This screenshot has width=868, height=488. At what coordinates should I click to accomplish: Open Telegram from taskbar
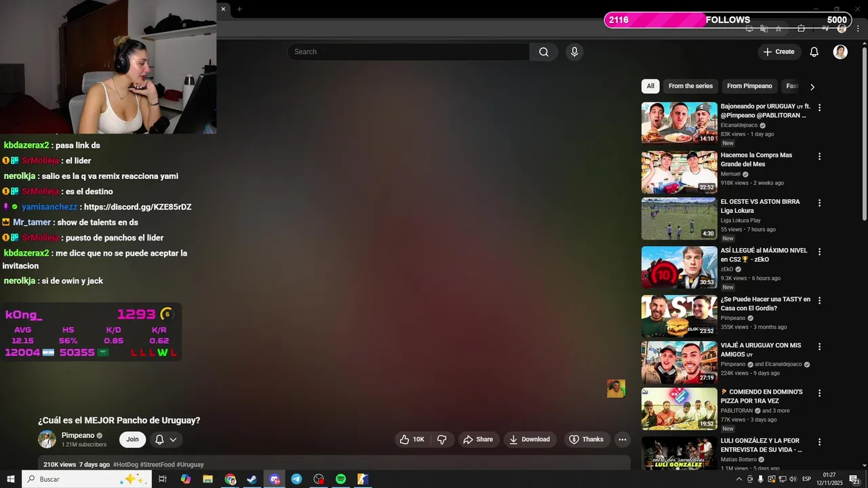click(x=296, y=479)
